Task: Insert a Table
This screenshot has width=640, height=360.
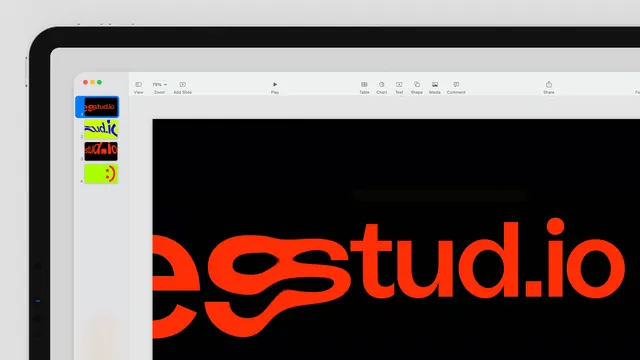Action: pos(364,87)
